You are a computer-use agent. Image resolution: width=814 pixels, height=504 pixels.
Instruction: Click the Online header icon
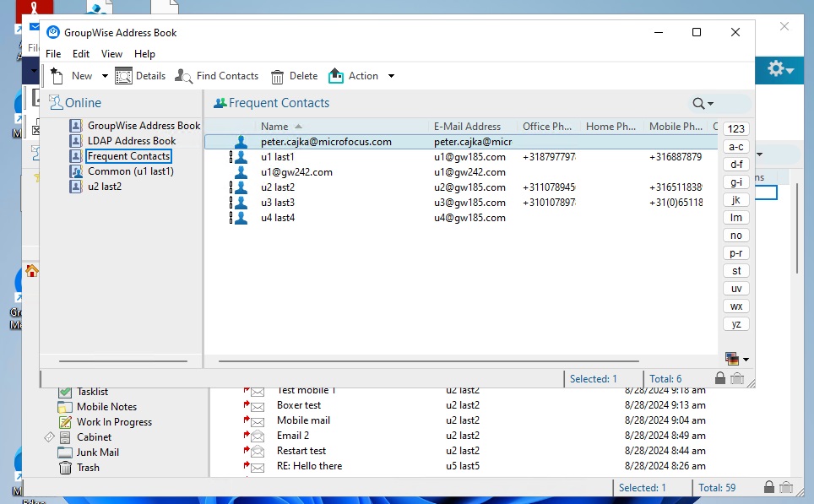point(56,102)
